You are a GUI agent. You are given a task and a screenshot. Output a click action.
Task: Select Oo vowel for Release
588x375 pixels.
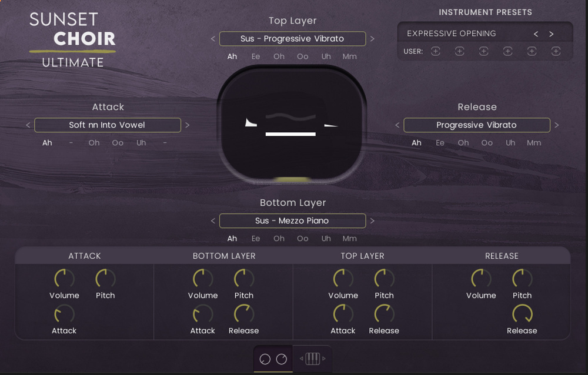[487, 143]
